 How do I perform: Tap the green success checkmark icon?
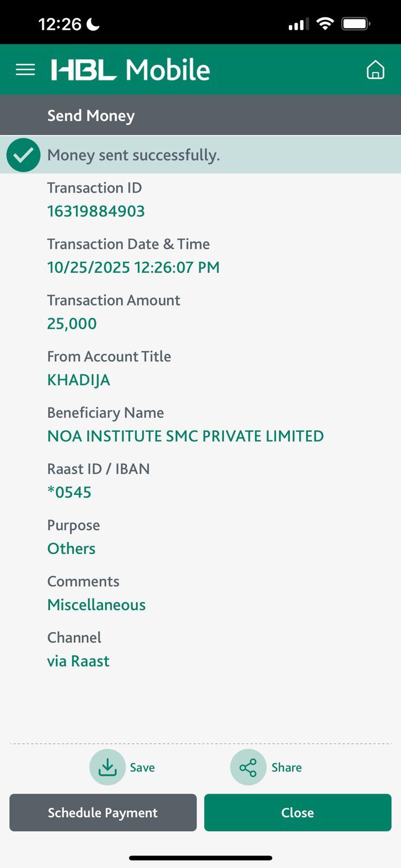tap(23, 155)
